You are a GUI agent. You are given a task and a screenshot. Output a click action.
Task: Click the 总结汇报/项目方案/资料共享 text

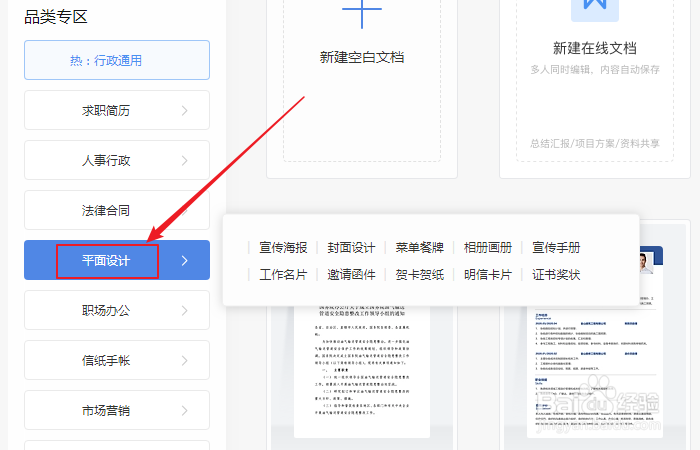[x=595, y=143]
